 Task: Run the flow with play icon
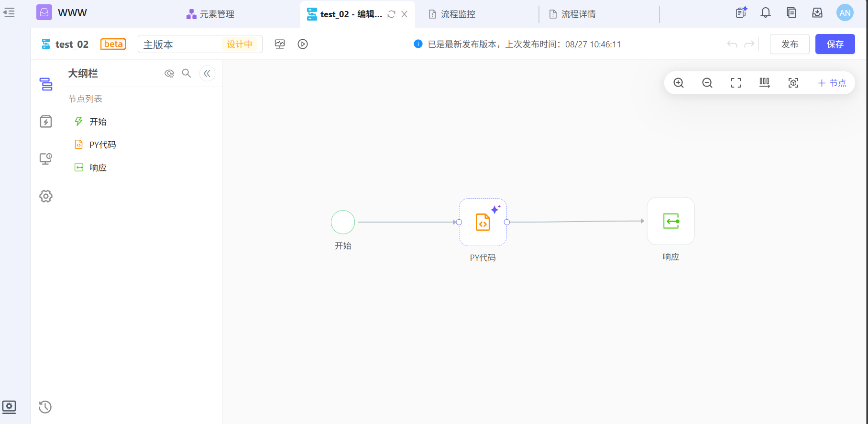302,44
